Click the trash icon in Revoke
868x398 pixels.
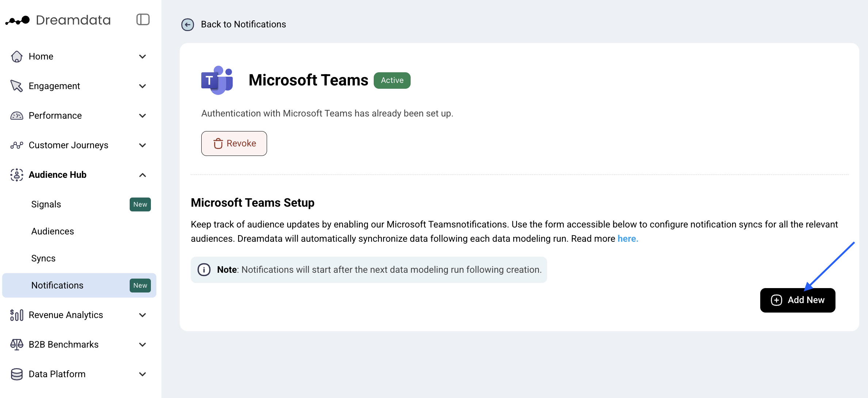tap(218, 143)
